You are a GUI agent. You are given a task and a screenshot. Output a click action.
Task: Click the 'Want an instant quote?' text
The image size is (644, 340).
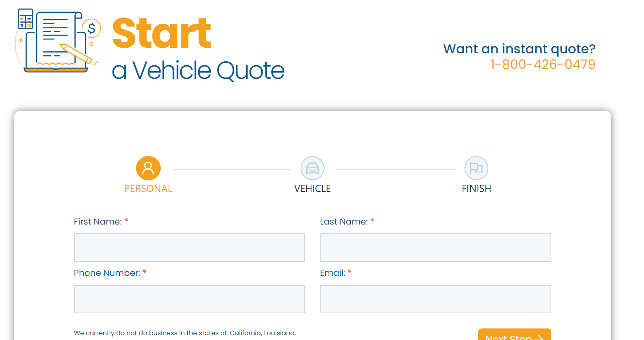pos(519,49)
